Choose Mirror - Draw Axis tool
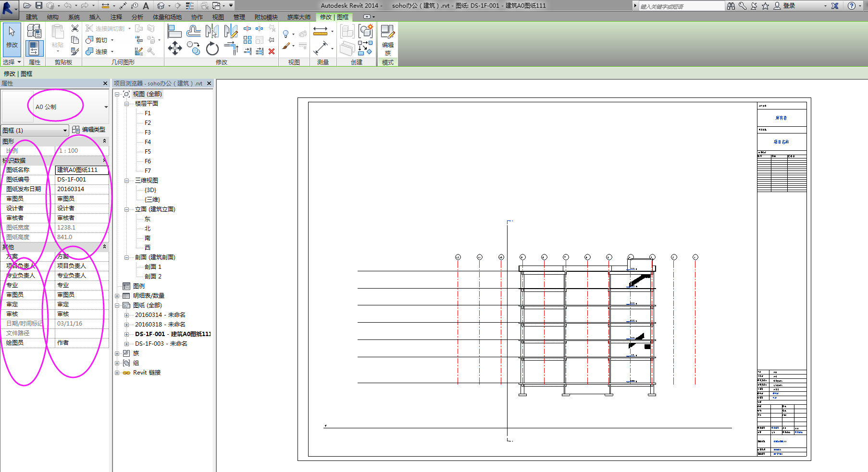 click(231, 32)
